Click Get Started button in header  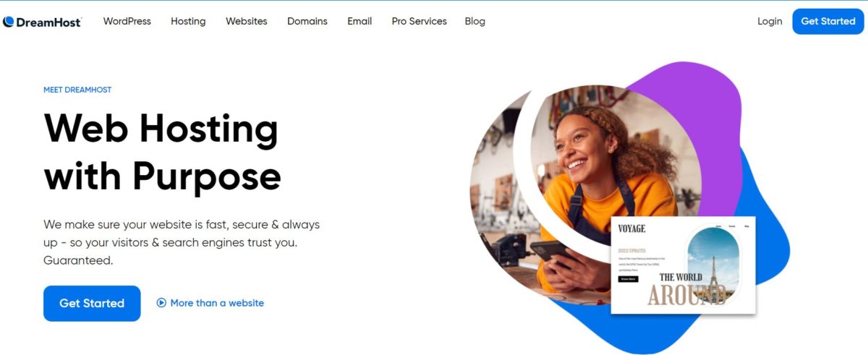pos(828,21)
